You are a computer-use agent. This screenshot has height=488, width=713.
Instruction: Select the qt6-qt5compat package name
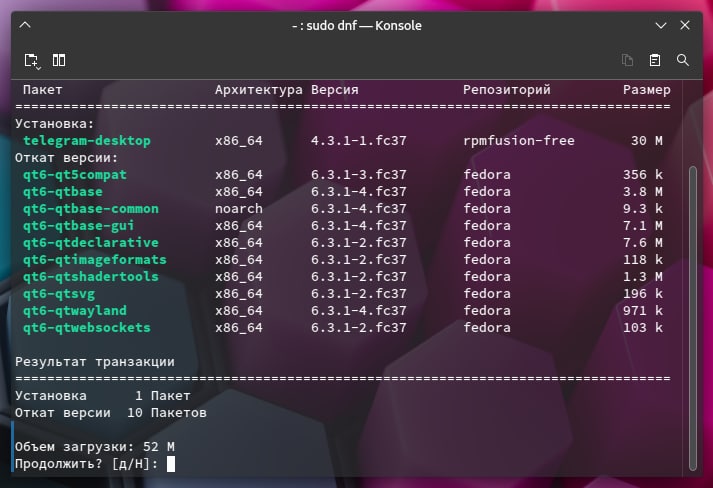[75, 175]
